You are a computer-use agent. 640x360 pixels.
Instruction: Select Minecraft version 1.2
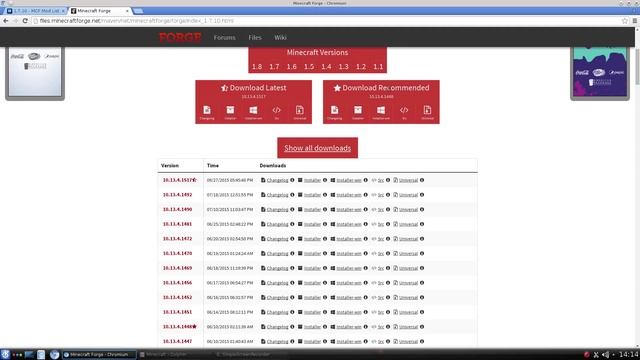361,67
